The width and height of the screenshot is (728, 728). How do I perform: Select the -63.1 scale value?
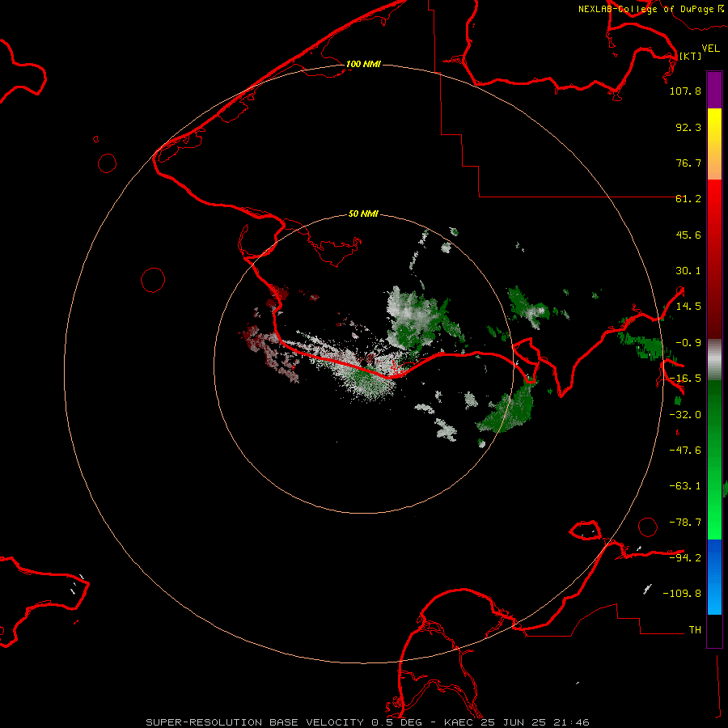click(685, 486)
